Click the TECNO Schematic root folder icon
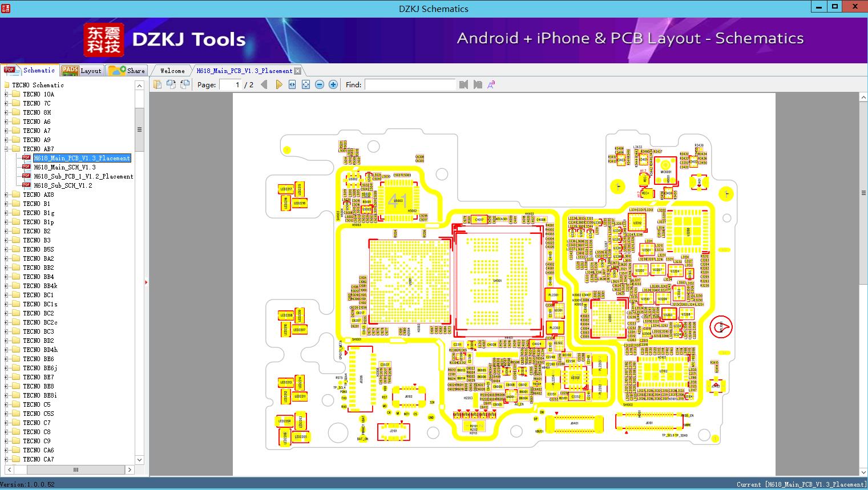Viewport: 868px width, 490px height. 6,85
